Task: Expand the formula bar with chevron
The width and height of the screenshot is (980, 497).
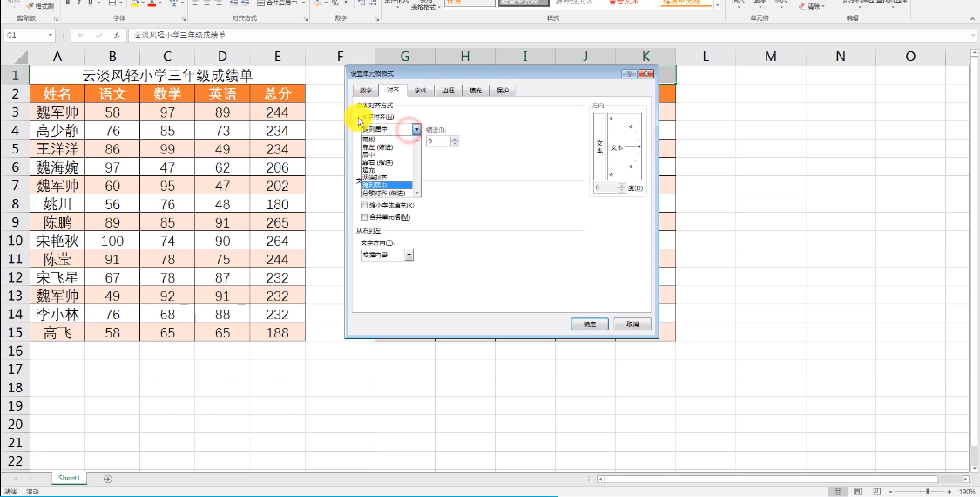Action: [x=974, y=36]
